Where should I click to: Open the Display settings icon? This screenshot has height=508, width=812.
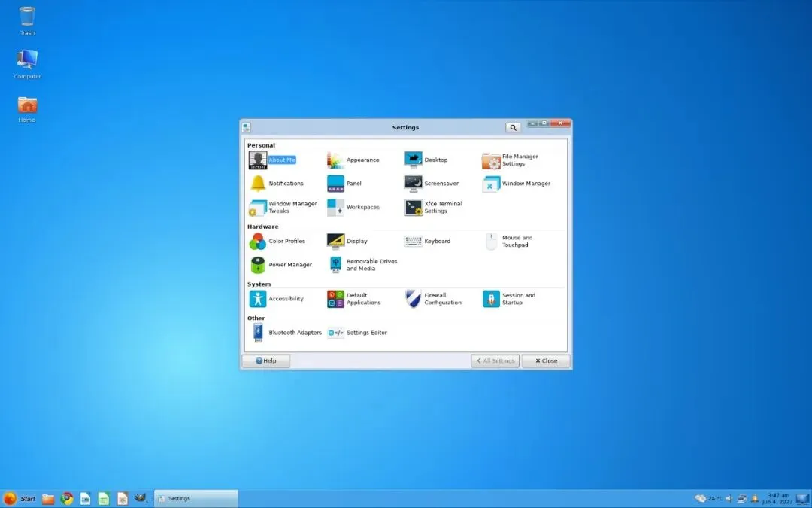click(x=335, y=241)
